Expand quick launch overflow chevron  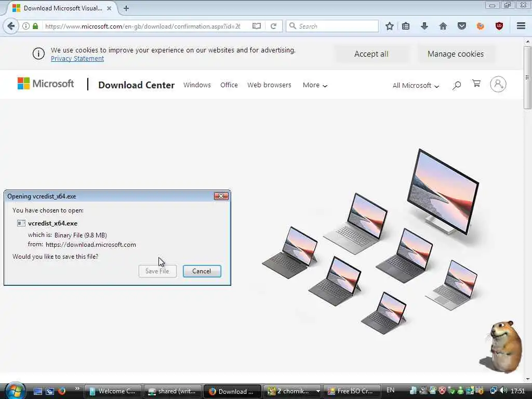(77, 389)
